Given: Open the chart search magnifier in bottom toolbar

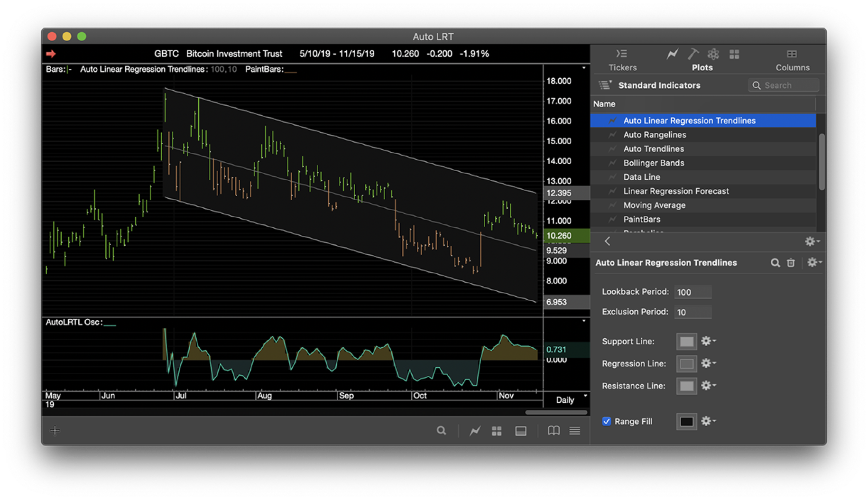Looking at the screenshot, I should click(441, 431).
